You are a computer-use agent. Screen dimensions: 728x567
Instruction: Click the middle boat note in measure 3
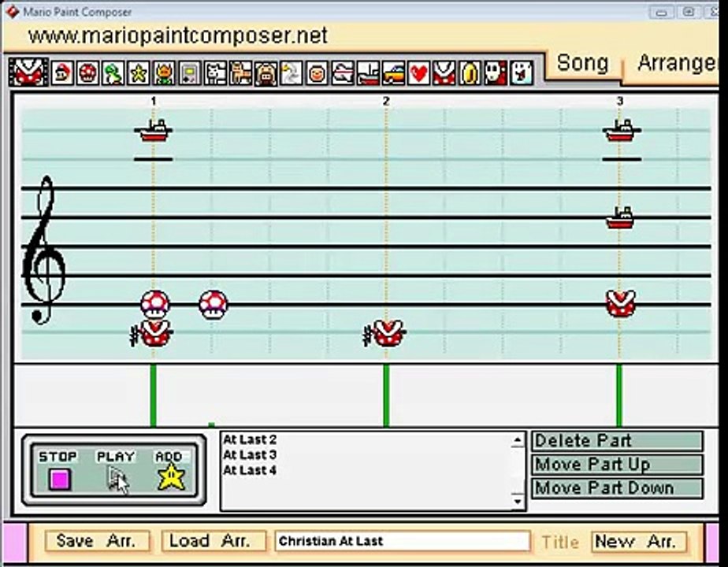[620, 217]
